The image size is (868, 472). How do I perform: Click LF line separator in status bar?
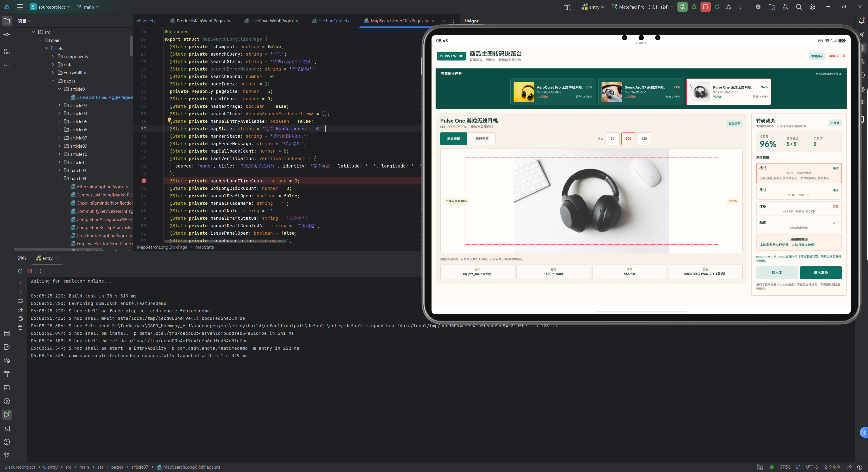(798, 467)
